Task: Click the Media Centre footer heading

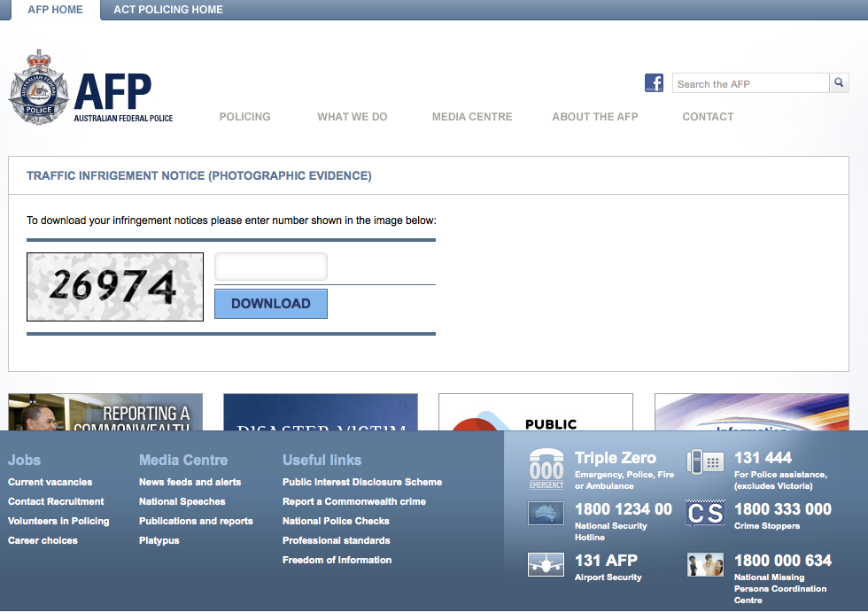Action: (183, 460)
